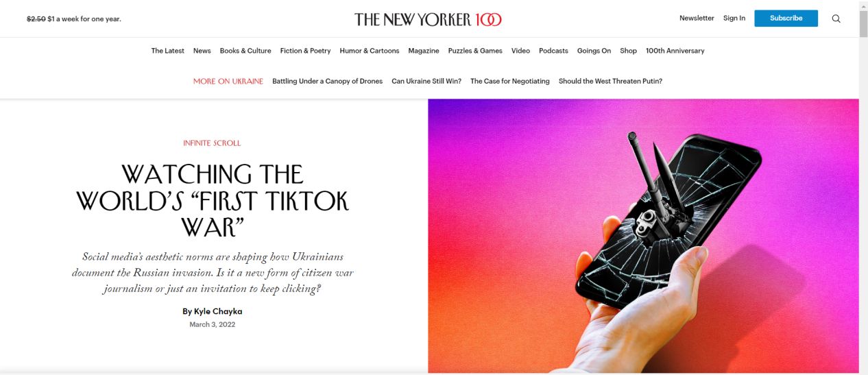This screenshot has height=375, width=868.
Task: Open Books & Culture section
Action: (x=245, y=51)
